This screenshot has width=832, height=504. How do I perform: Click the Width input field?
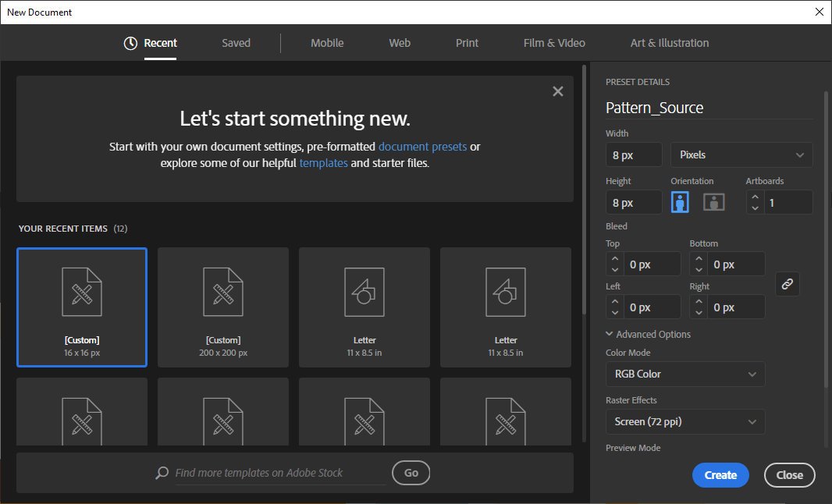pos(633,155)
